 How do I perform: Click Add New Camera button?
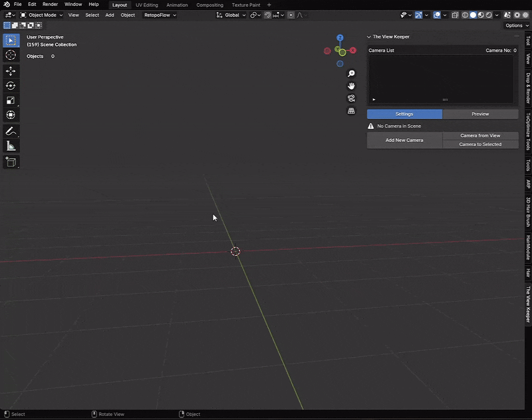coord(404,140)
